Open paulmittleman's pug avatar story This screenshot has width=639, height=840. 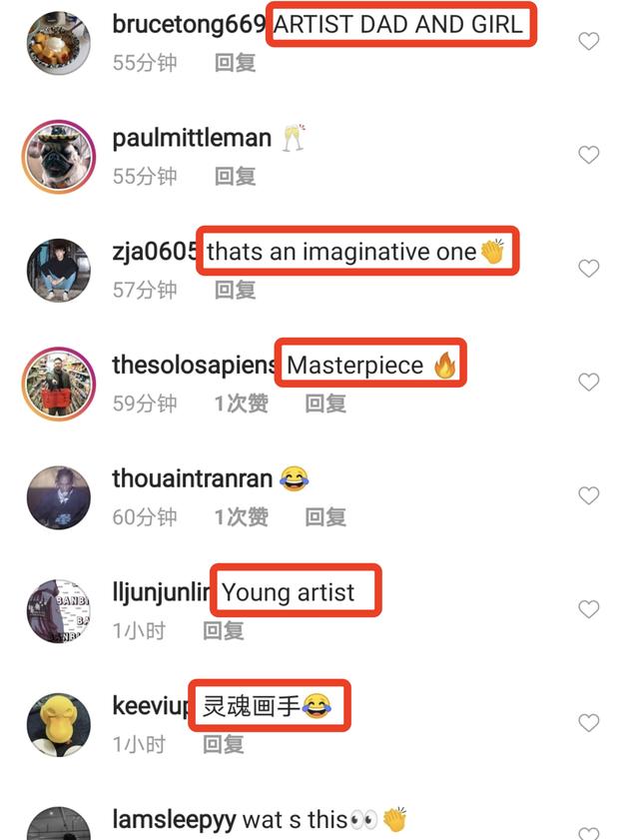58,157
